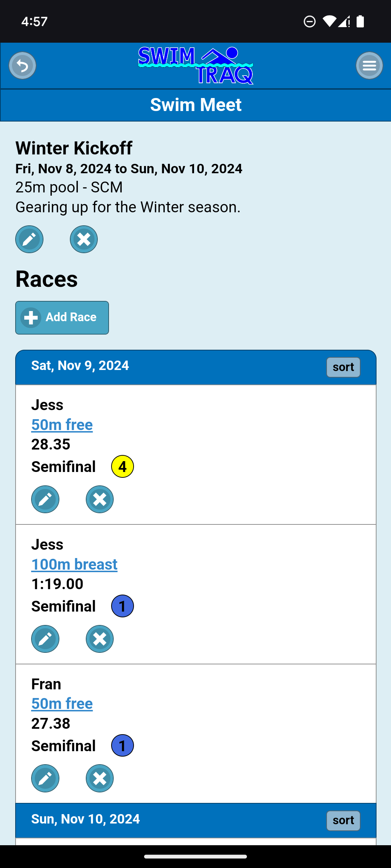Image resolution: width=391 pixels, height=868 pixels.
Task: Tap blue place badge on 100m breast
Action: pos(122,606)
